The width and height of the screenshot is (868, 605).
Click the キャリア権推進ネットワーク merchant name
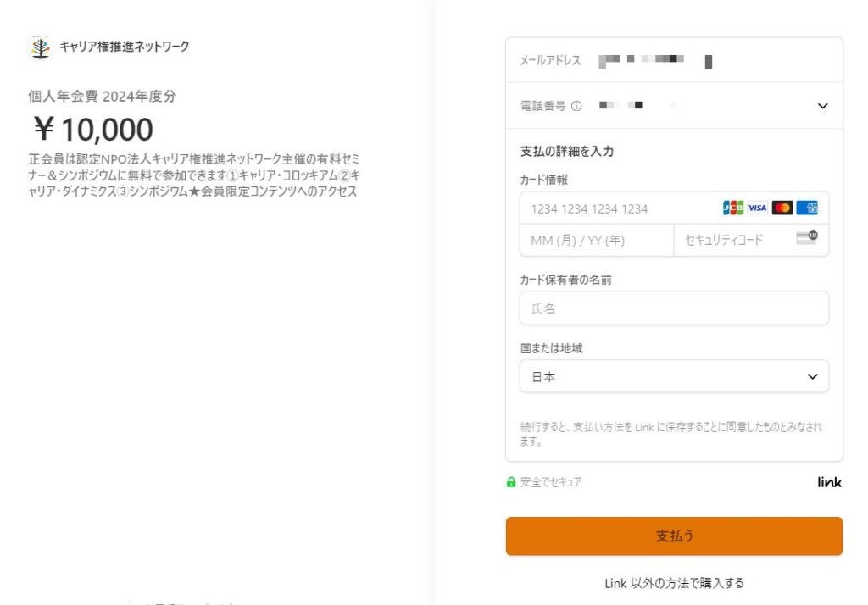125,47
